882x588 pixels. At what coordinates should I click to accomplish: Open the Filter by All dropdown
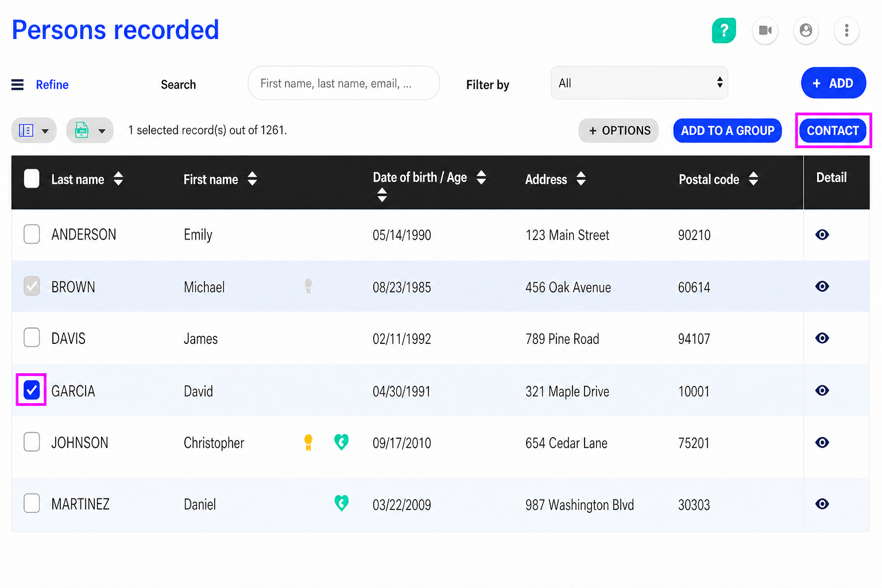[x=639, y=83]
